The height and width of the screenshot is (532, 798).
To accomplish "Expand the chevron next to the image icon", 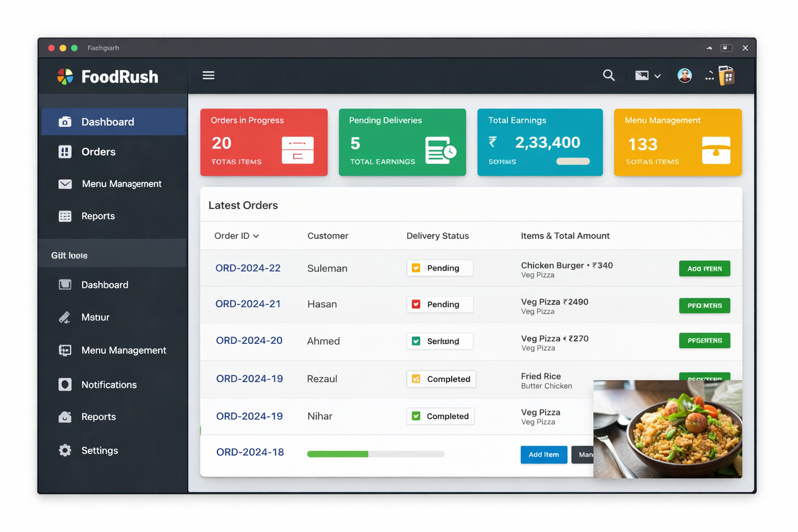I will (x=658, y=76).
